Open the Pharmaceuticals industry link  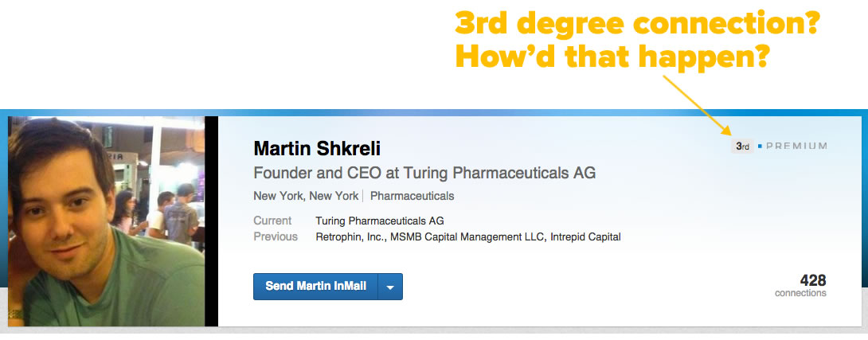412,196
